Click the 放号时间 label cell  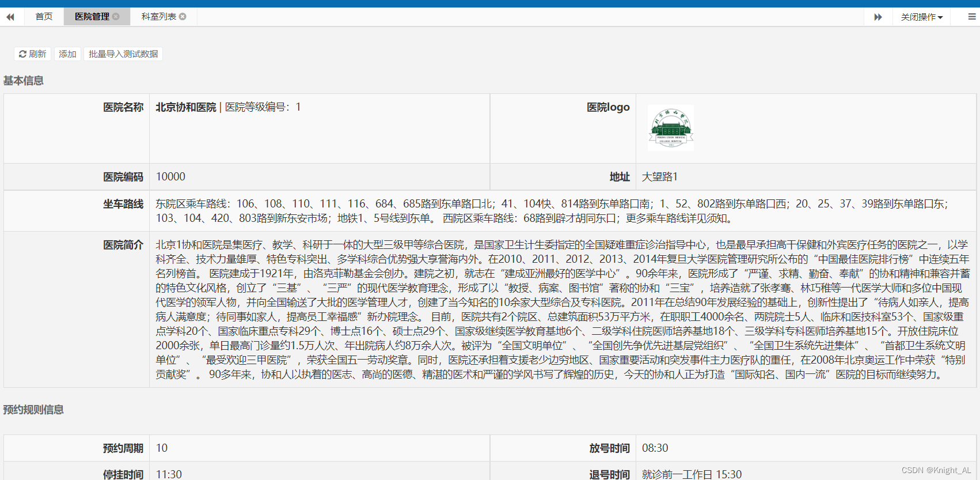(563, 448)
